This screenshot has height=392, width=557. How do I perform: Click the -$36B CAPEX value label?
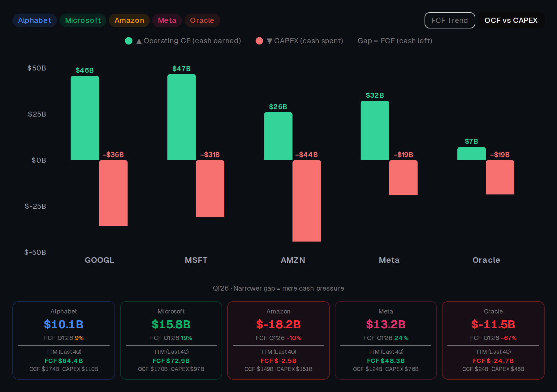coord(113,155)
